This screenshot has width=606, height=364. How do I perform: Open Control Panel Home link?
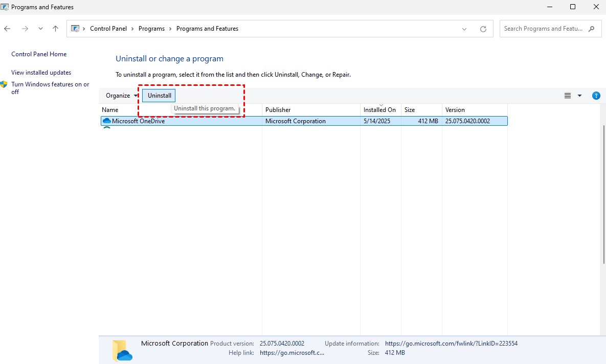[x=39, y=54]
